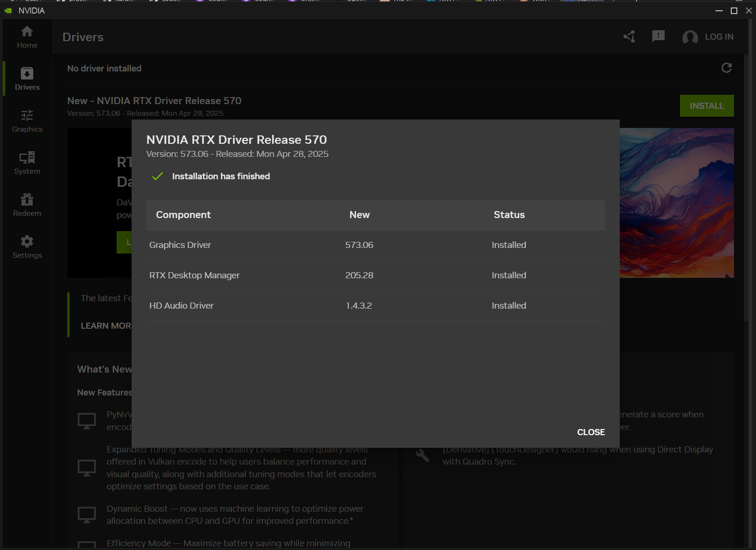Click the LOG IN link
Viewport: 756px width, 550px height.
(x=719, y=37)
